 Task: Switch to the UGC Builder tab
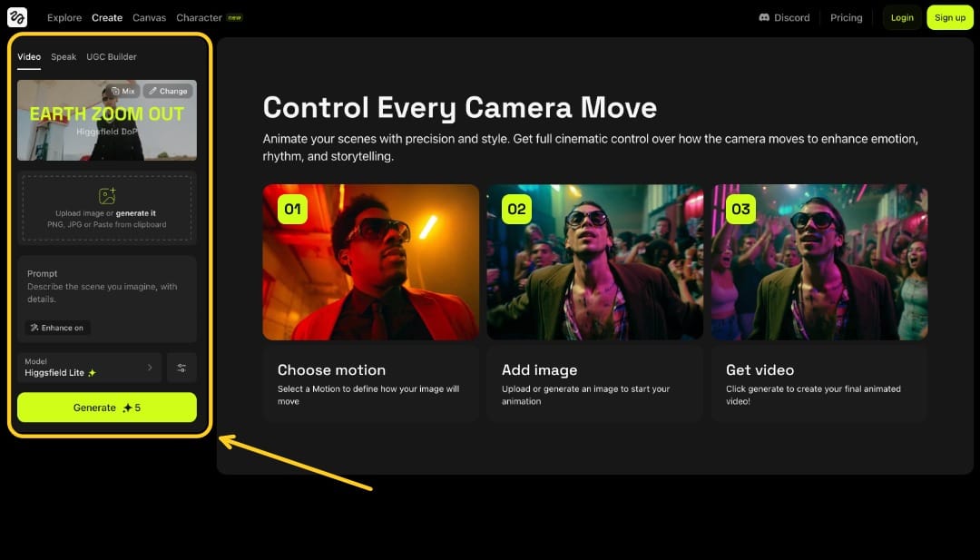tap(112, 57)
